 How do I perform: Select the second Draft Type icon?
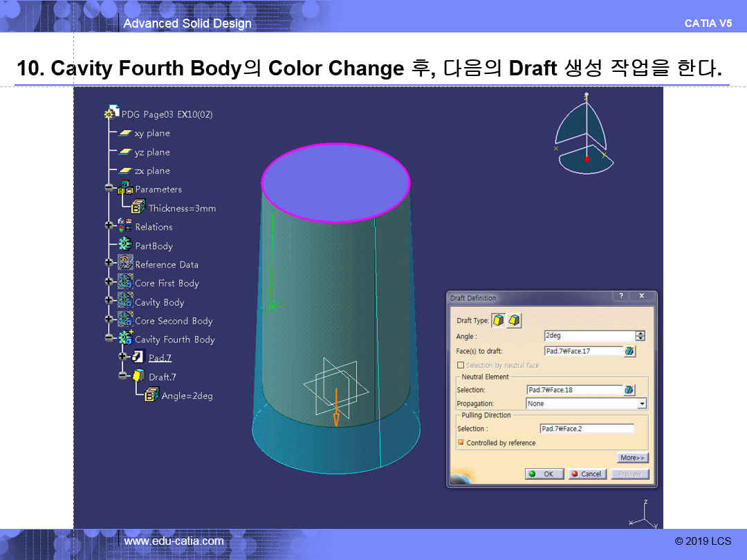tap(514, 320)
